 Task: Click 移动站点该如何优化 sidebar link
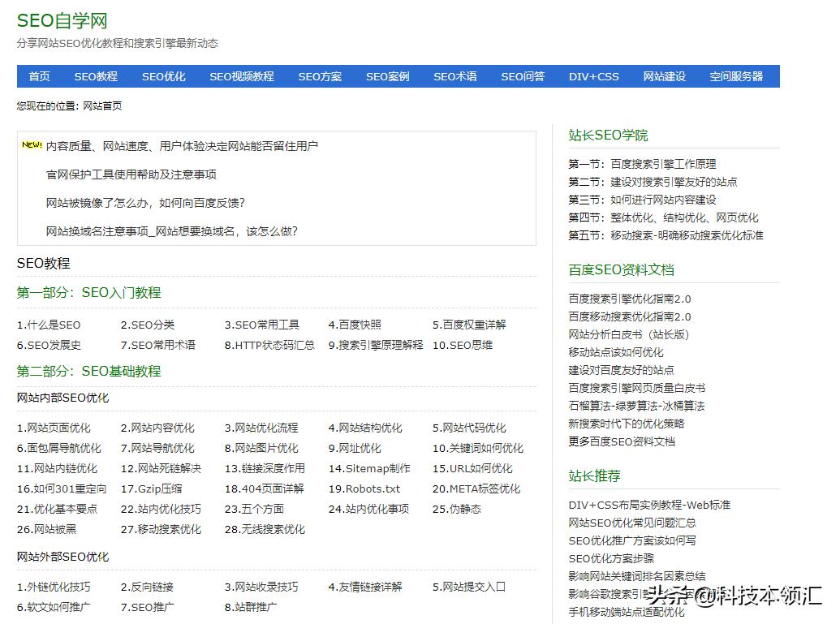(x=614, y=352)
